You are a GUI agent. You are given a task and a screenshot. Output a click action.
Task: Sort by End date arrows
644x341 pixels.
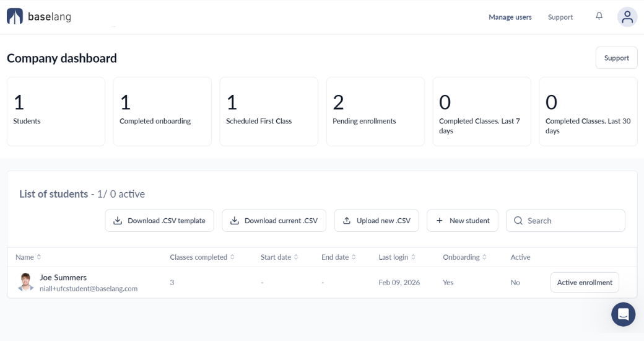(354, 257)
